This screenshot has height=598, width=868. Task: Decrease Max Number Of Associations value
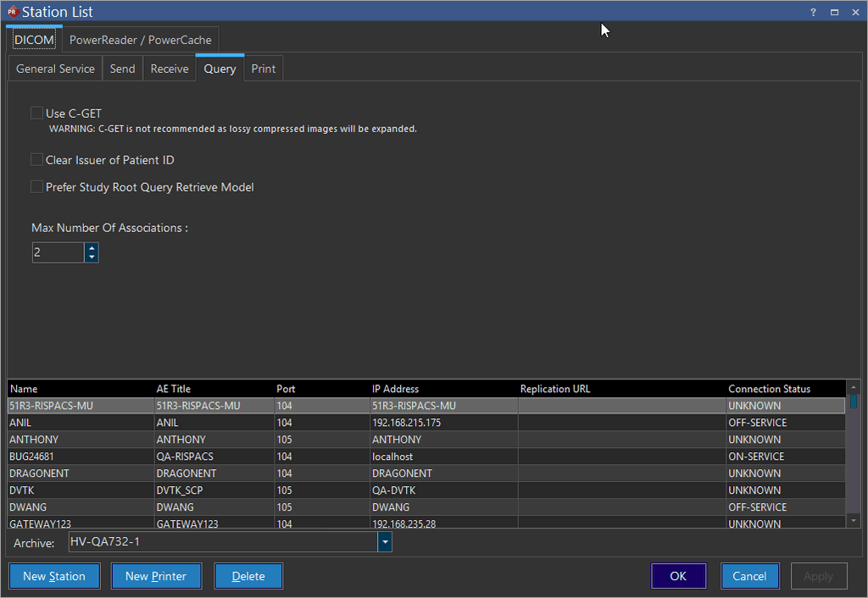92,257
